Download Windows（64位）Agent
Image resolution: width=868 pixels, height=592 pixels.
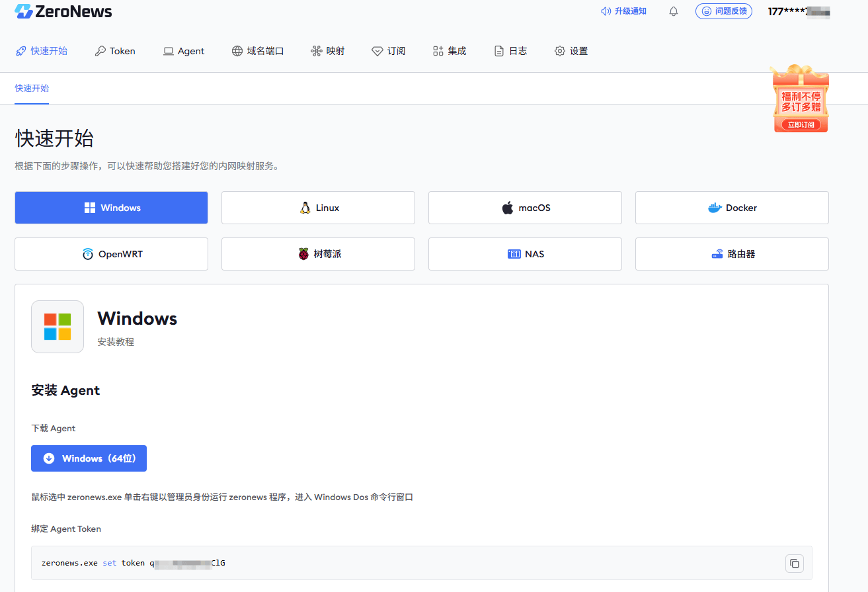[x=89, y=458]
